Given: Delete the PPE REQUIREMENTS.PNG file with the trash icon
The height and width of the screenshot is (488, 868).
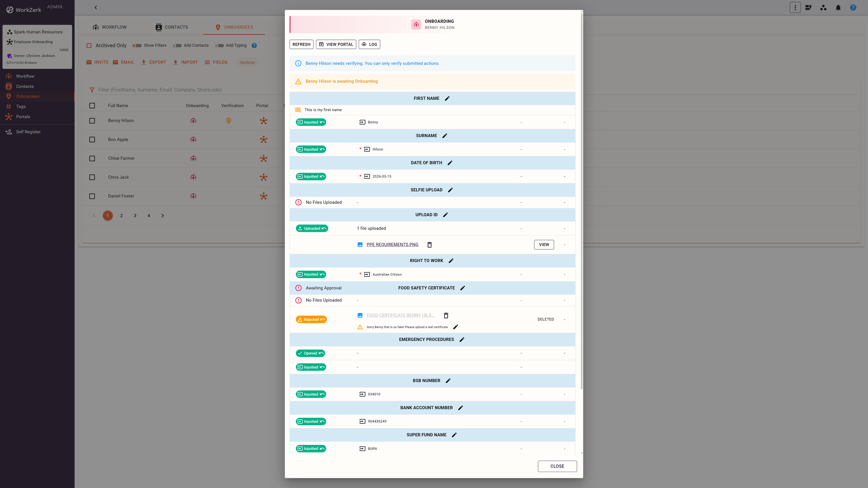Looking at the screenshot, I should coord(429,245).
